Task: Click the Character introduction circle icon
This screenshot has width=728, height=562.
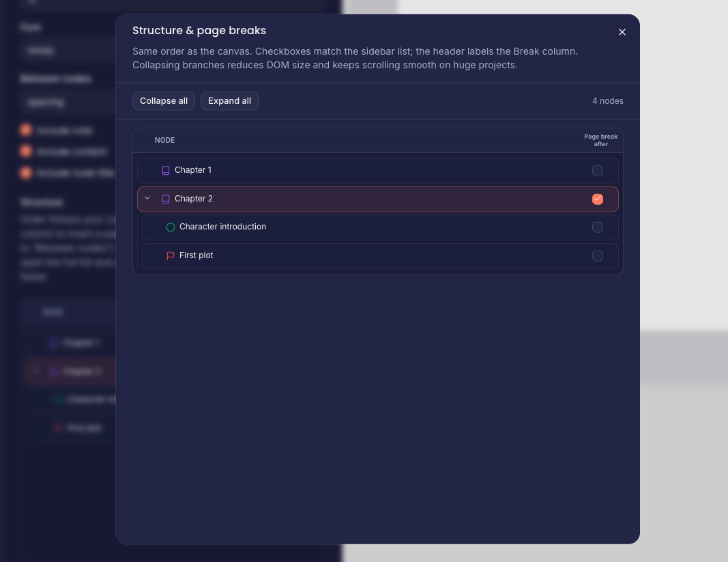Action: 171,227
